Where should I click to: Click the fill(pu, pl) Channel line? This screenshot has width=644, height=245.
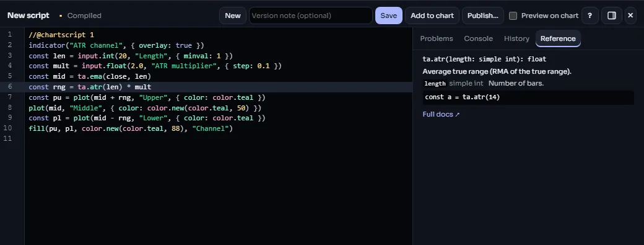pos(131,128)
